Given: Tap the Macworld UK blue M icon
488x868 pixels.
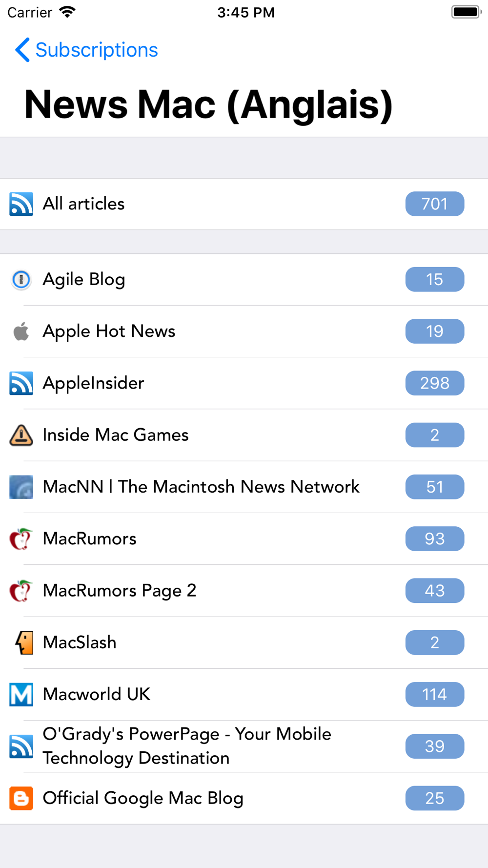Looking at the screenshot, I should (21, 694).
